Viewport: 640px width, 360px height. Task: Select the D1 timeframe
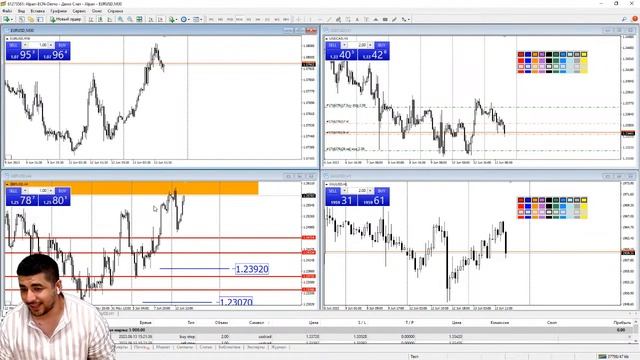(x=267, y=19)
